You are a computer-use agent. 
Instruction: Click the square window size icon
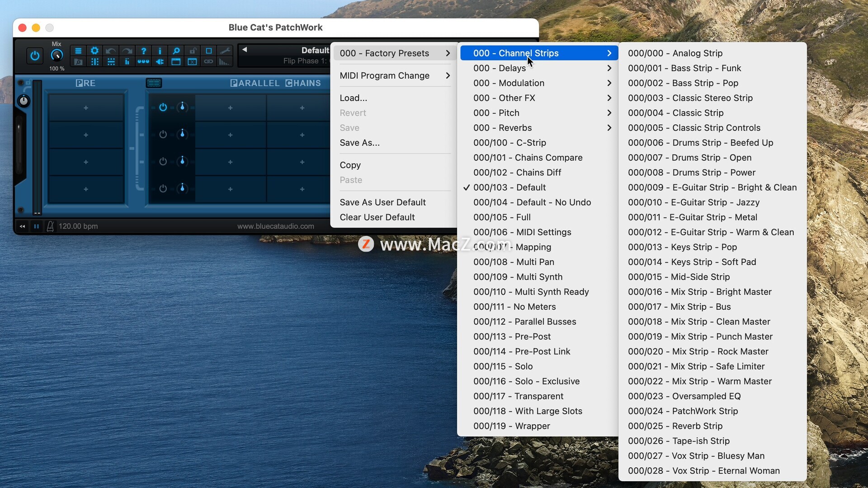(x=208, y=51)
